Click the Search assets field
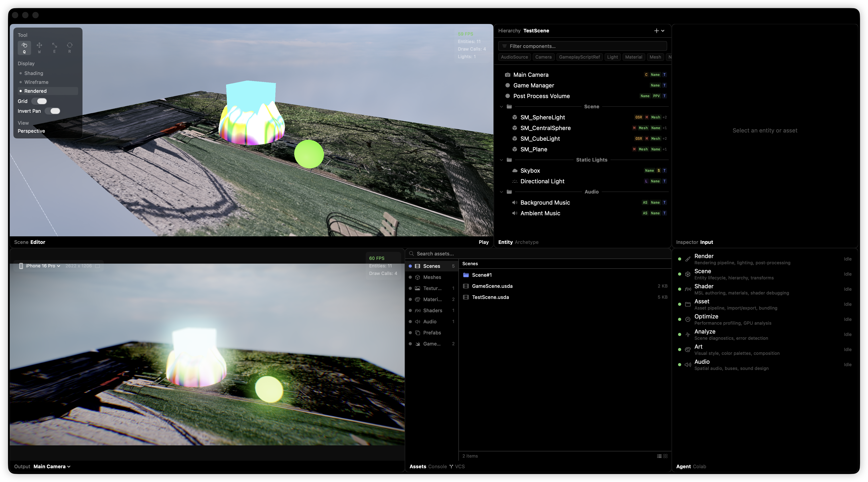 coord(539,253)
